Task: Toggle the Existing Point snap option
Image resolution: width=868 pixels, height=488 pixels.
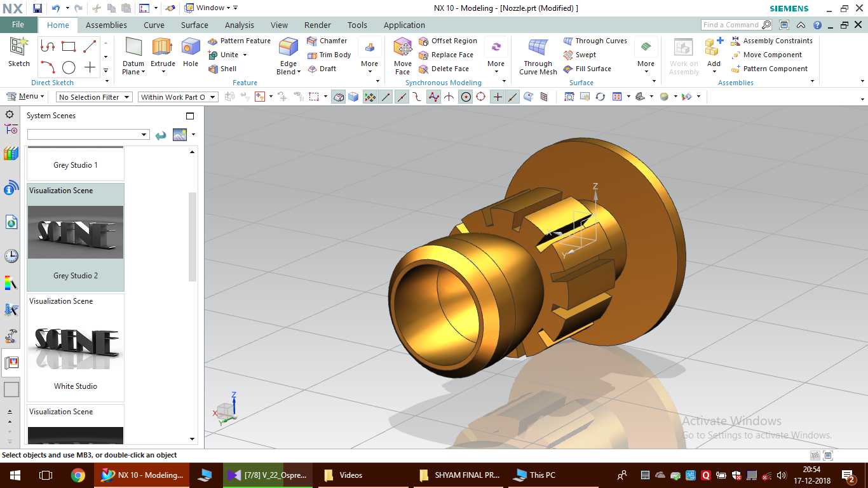Action: (x=497, y=97)
